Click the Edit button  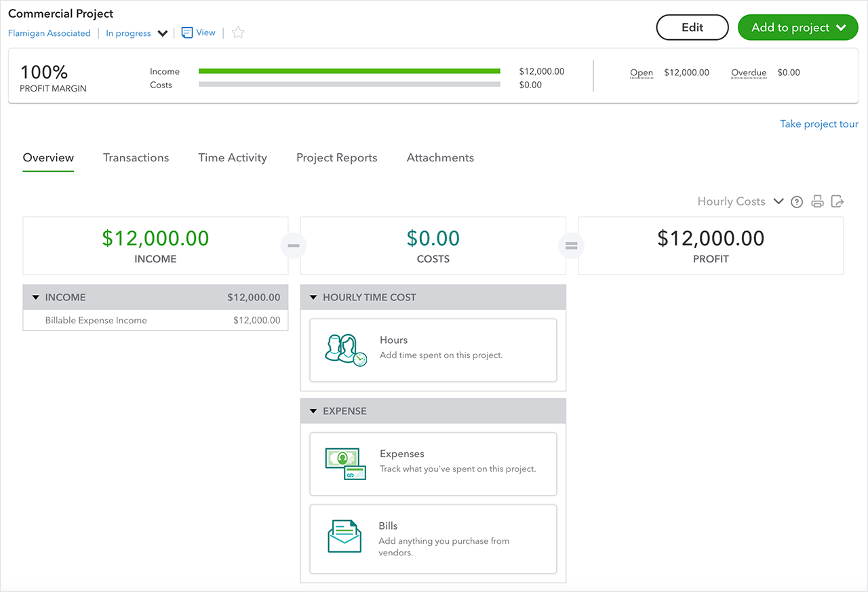point(692,28)
